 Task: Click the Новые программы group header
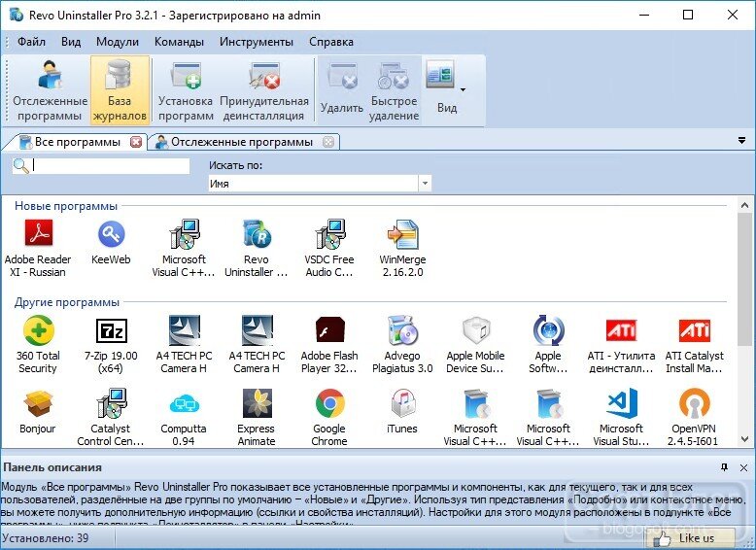click(66, 206)
